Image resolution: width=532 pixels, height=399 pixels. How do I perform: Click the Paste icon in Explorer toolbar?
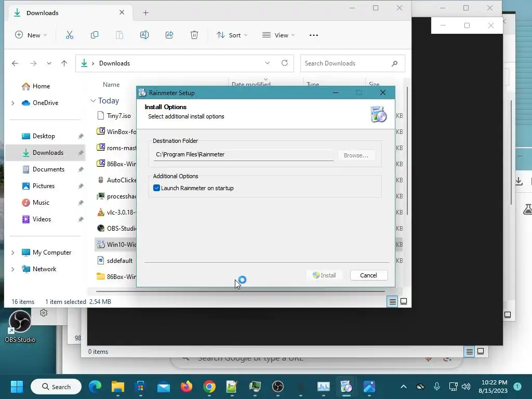click(x=119, y=35)
